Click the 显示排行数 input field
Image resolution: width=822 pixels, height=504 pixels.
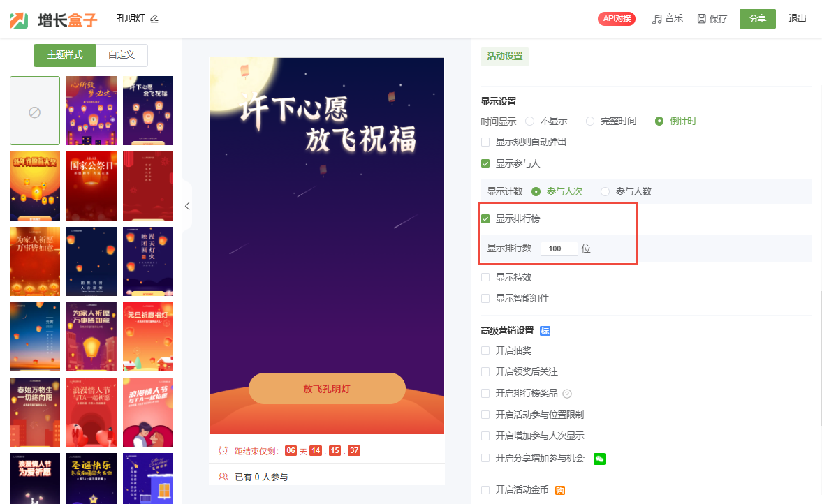(x=559, y=249)
